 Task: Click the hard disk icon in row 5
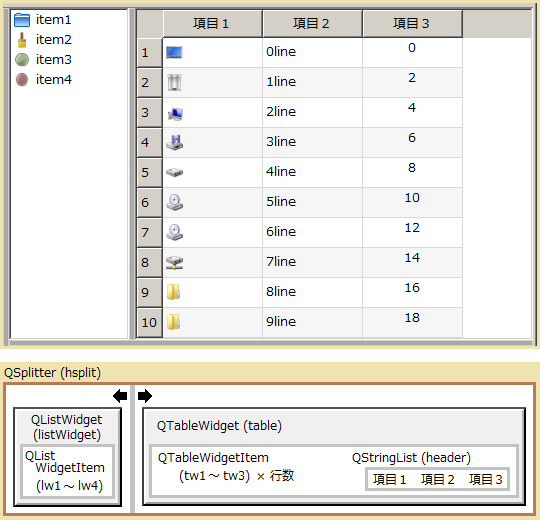(x=175, y=172)
